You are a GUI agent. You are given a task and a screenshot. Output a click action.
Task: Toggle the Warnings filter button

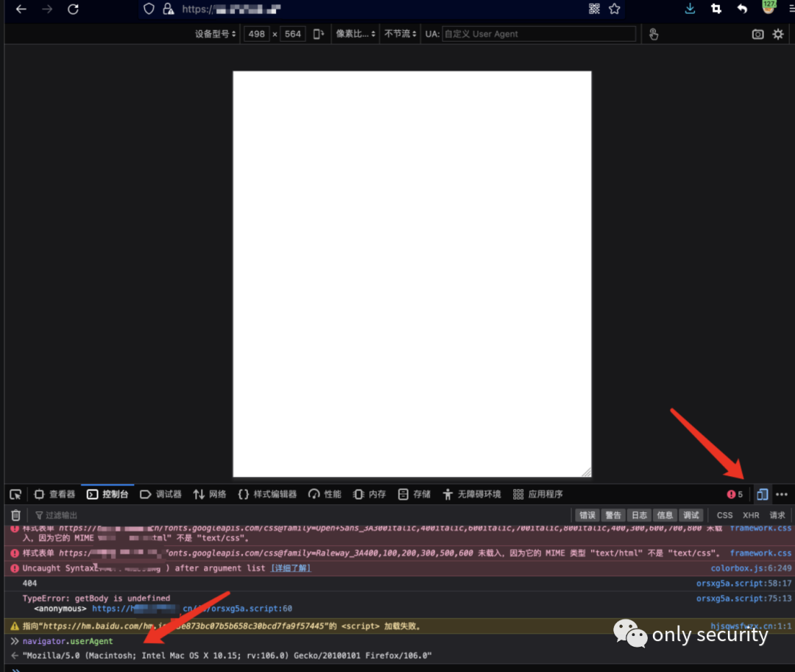click(x=613, y=515)
